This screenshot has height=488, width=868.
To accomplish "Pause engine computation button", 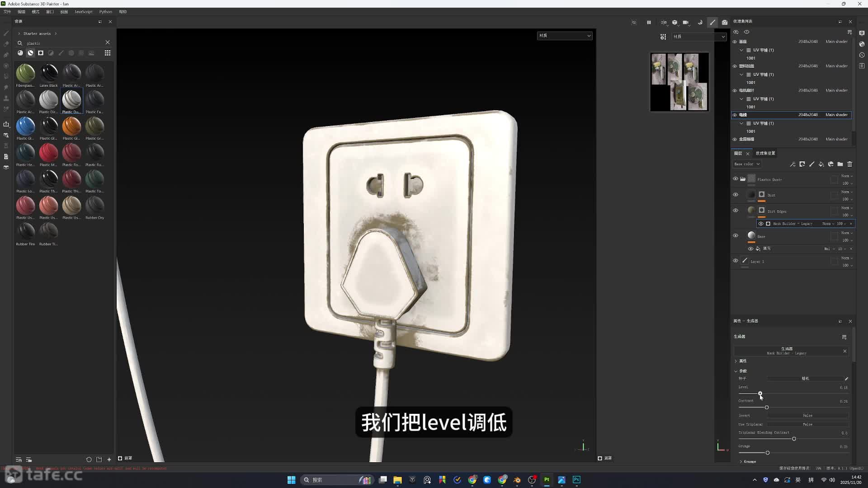I will click(649, 22).
